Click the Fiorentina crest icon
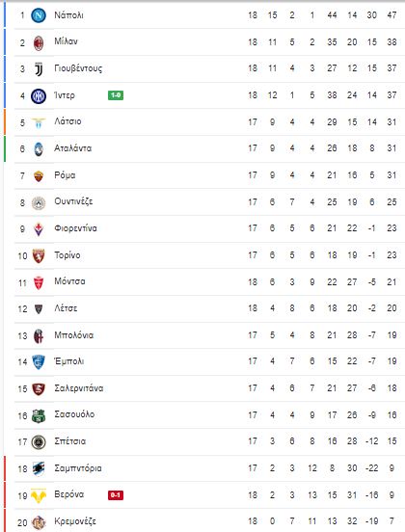This screenshot has width=405, height=532. coord(39,229)
